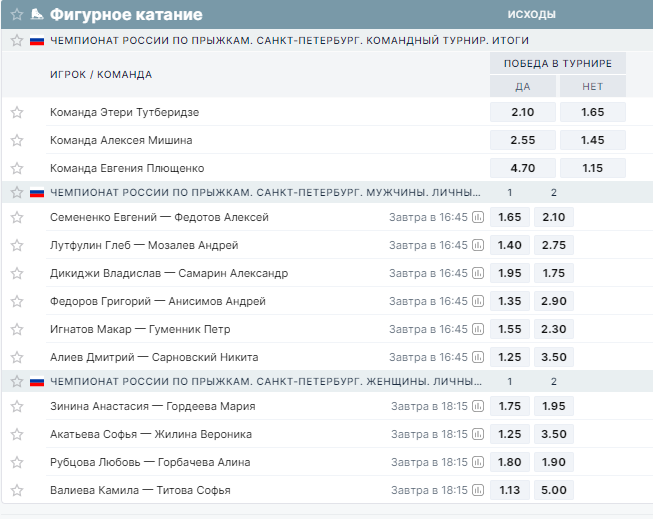The width and height of the screenshot is (653, 519).
Task: Select ДА odds 4.70 for Команда Плющенко
Action: pyautogui.click(x=522, y=168)
